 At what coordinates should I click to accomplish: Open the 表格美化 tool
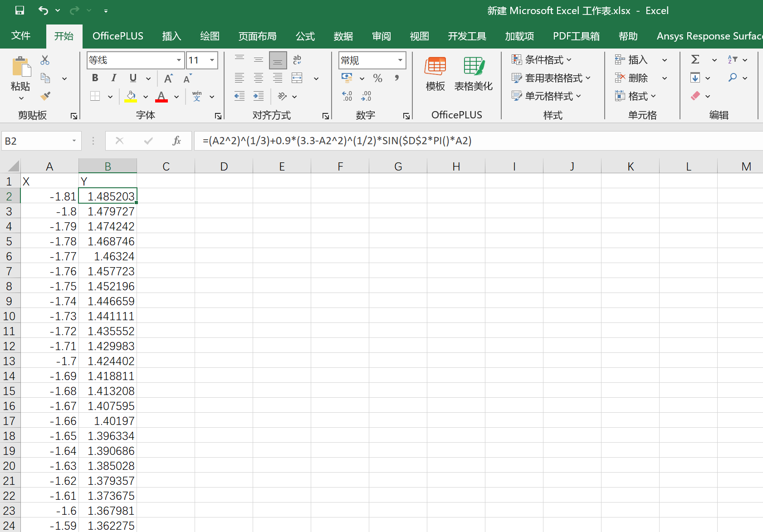pos(473,73)
